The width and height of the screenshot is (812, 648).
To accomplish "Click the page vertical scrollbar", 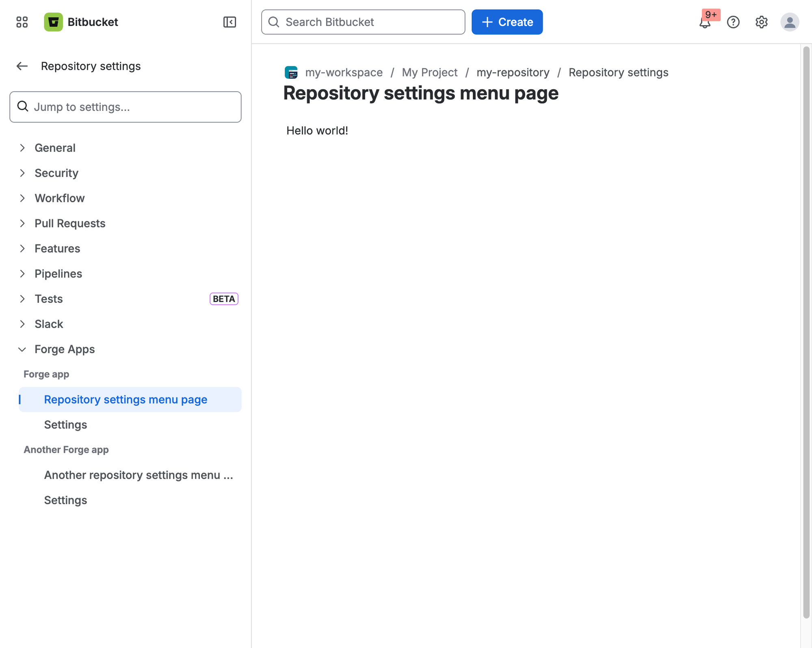I will click(806, 333).
